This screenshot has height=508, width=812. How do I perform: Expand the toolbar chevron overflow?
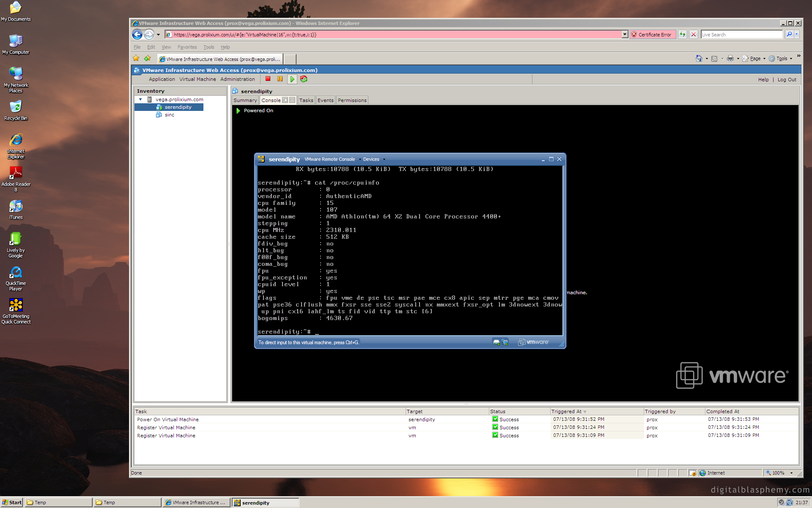coord(798,56)
